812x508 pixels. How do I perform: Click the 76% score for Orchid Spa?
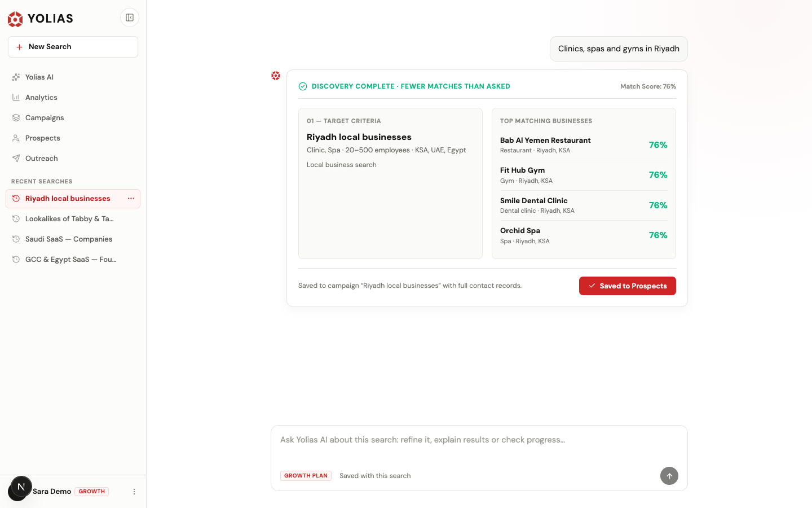click(x=658, y=235)
